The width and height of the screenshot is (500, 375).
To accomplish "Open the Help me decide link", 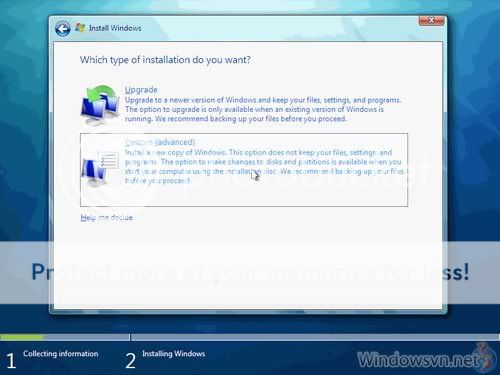I will coord(106,218).
